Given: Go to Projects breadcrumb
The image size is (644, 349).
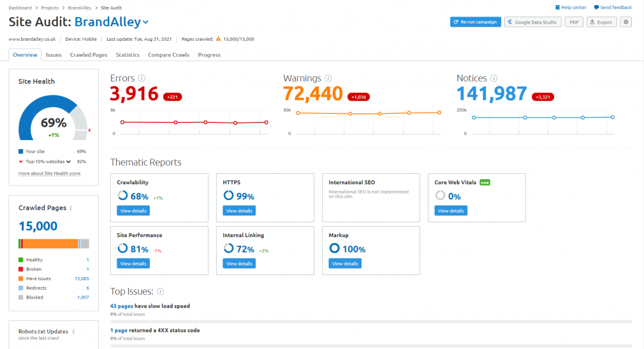Looking at the screenshot, I should (50, 8).
